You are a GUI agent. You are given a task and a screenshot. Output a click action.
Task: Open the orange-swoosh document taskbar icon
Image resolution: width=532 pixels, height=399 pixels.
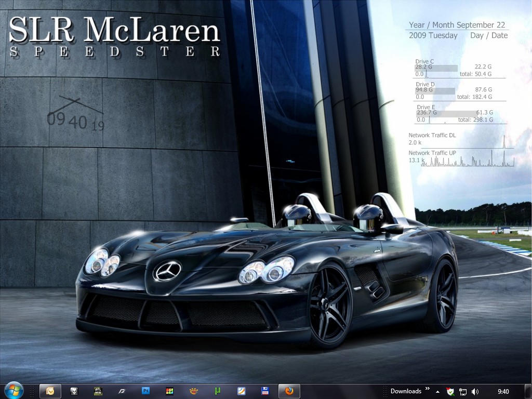coord(241,391)
